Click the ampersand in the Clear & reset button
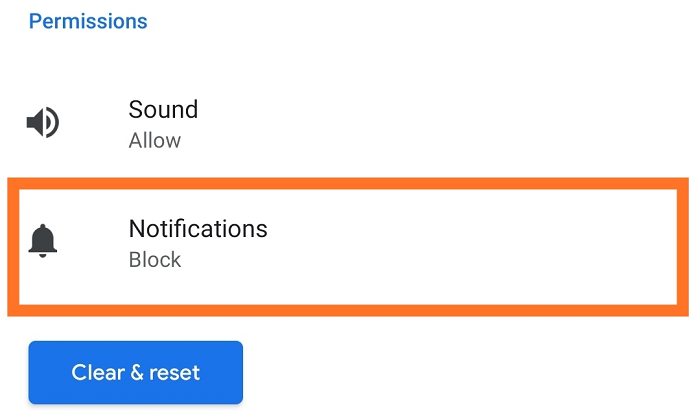 [137, 372]
